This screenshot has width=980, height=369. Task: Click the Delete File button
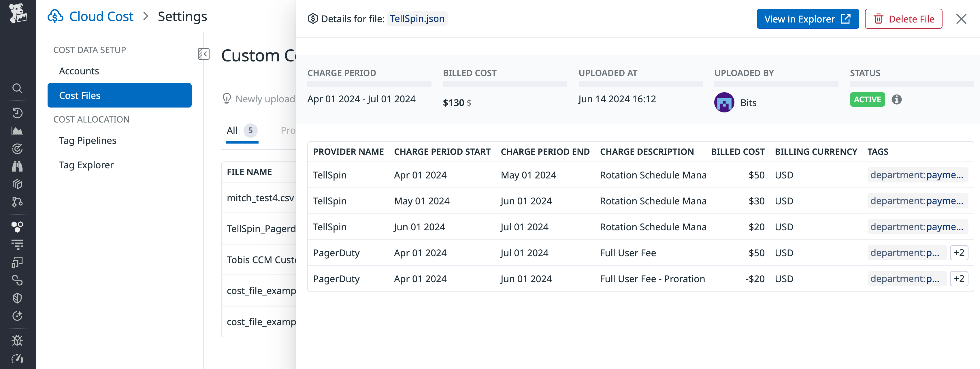[904, 19]
